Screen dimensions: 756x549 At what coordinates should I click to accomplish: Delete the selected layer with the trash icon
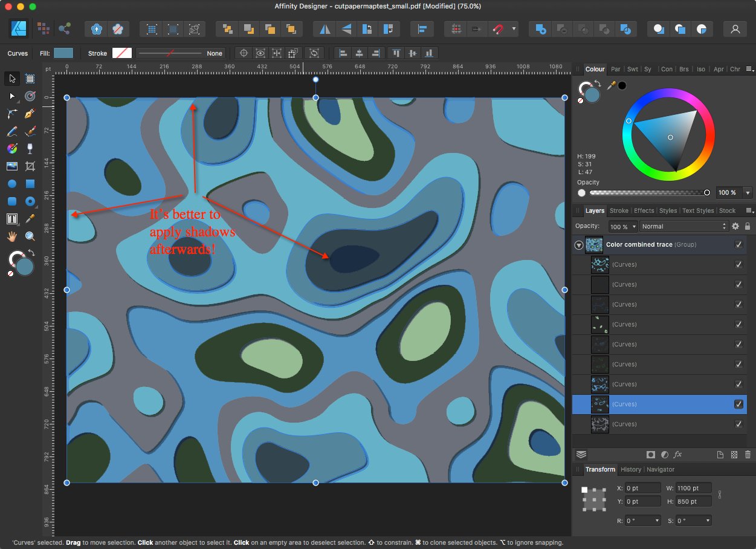click(x=748, y=454)
